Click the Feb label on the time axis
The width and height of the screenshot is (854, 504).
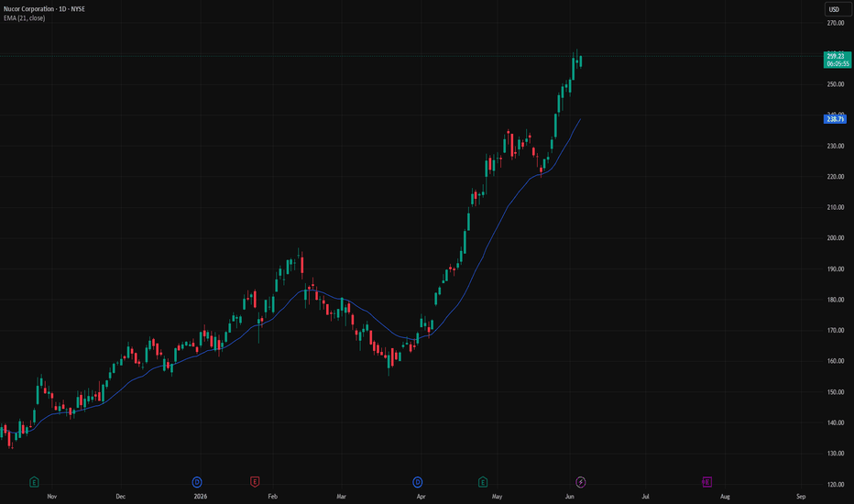272,497
